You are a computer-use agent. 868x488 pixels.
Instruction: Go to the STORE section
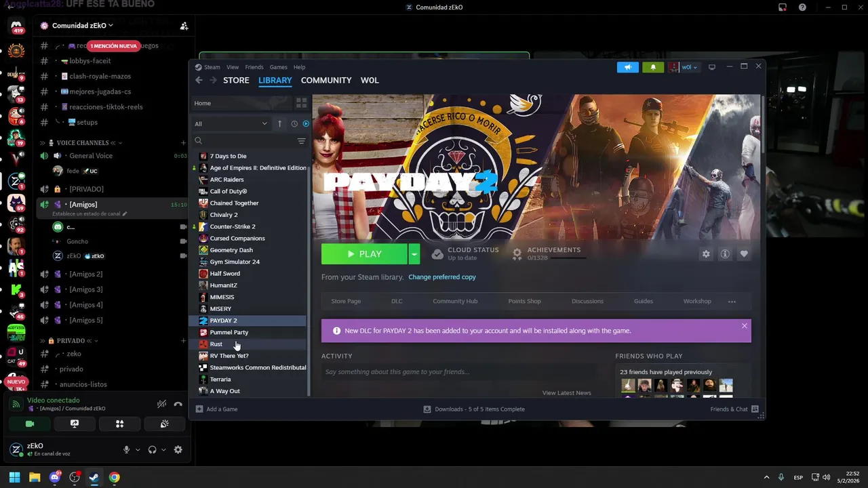236,80
